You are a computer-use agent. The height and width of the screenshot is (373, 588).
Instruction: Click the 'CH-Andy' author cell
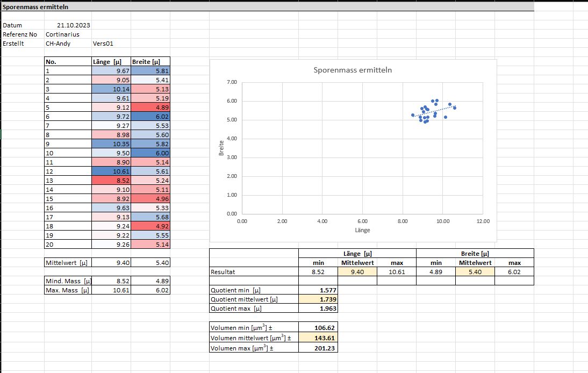pyautogui.click(x=58, y=44)
